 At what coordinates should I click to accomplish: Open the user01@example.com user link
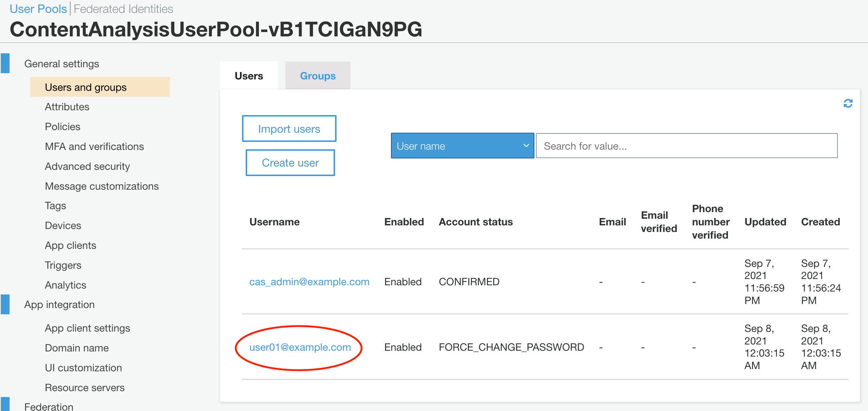[300, 347]
